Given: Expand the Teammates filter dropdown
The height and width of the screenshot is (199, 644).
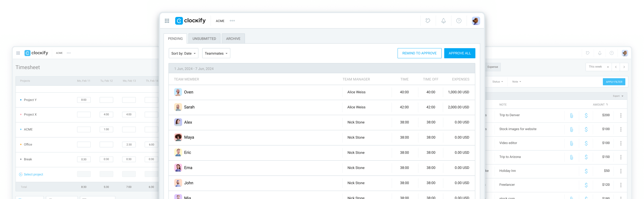Looking at the screenshot, I should click(216, 53).
